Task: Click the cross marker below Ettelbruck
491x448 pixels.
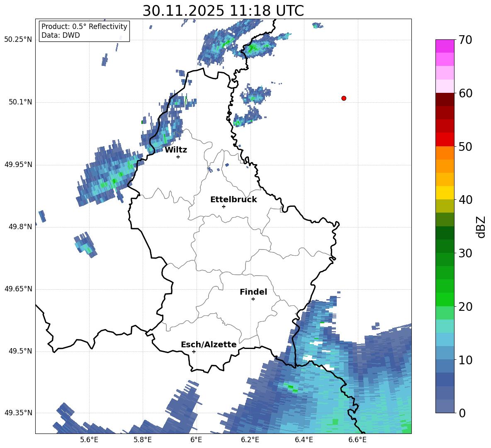Action: 224,206
